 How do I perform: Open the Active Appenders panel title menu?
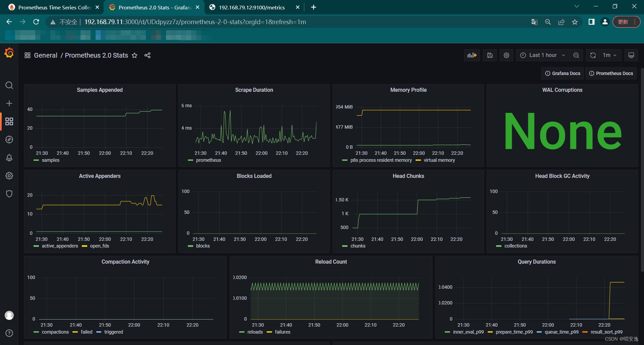point(100,176)
